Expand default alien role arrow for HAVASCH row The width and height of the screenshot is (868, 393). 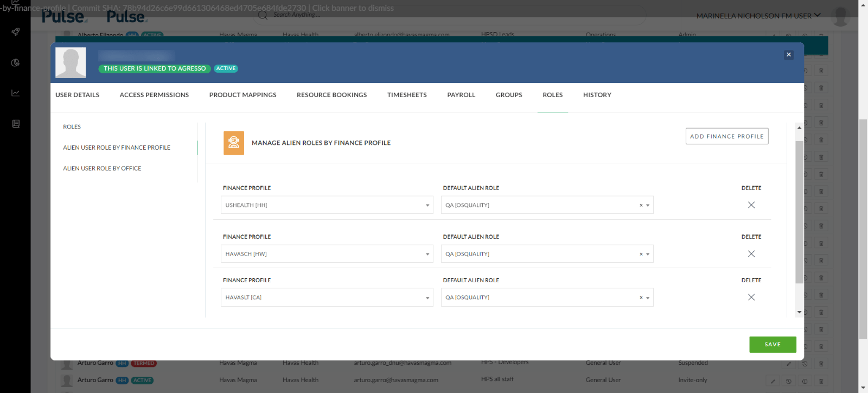coord(648,255)
